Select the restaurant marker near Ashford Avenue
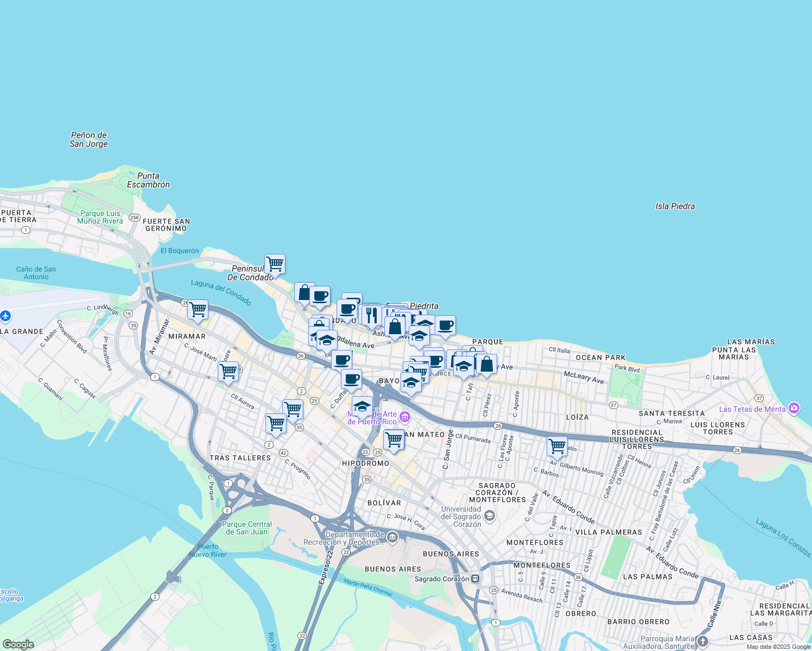 click(x=371, y=316)
